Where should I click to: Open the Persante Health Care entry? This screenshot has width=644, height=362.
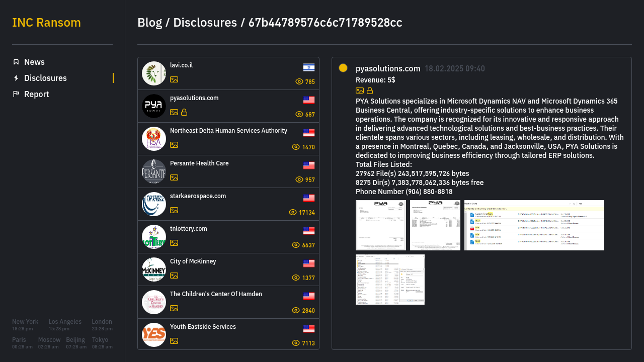coord(228,171)
